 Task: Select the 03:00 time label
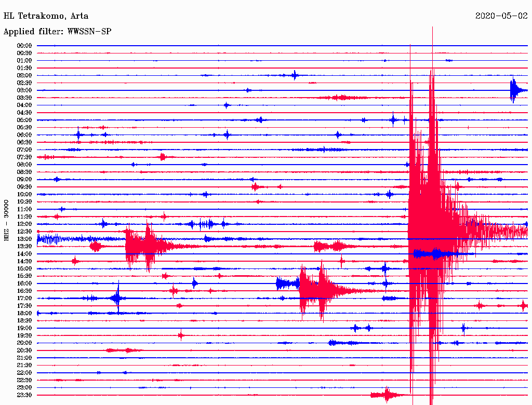click(x=24, y=90)
